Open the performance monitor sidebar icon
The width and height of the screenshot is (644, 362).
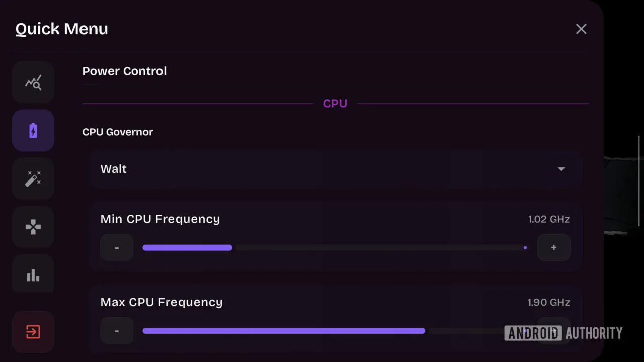pos(33,82)
